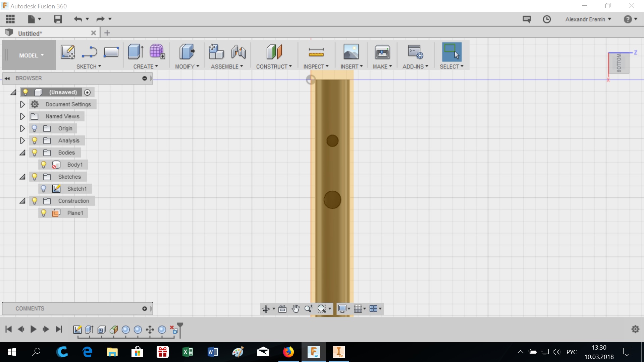644x362 pixels.
Task: Click the Create Sketch icon
Action: pos(67,52)
